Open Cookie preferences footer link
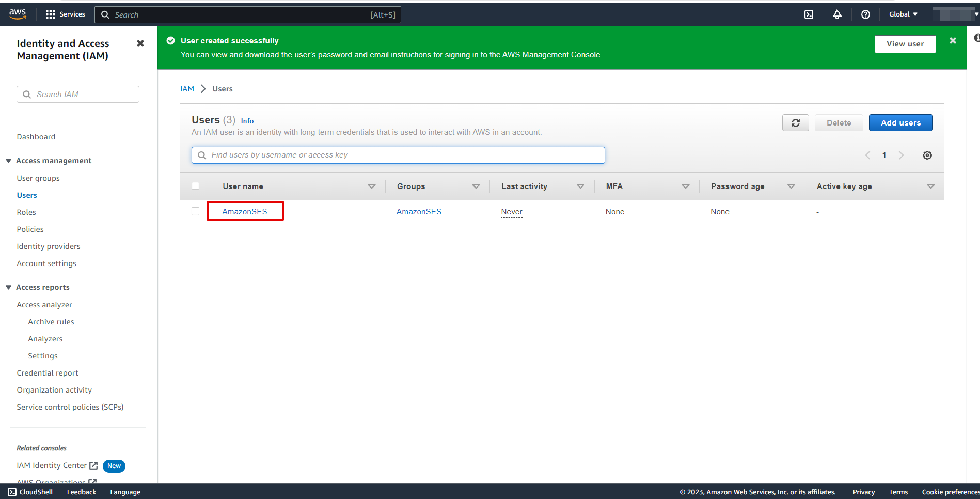The width and height of the screenshot is (980, 499). (x=951, y=492)
